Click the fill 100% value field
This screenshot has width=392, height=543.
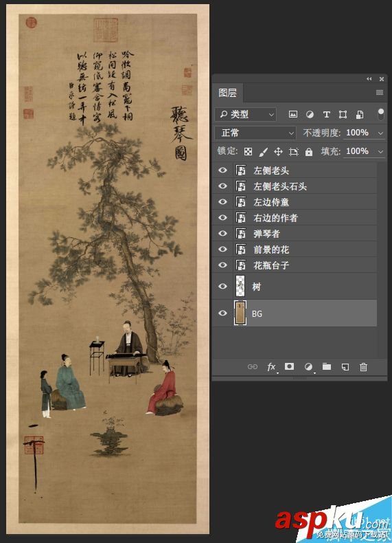358,151
